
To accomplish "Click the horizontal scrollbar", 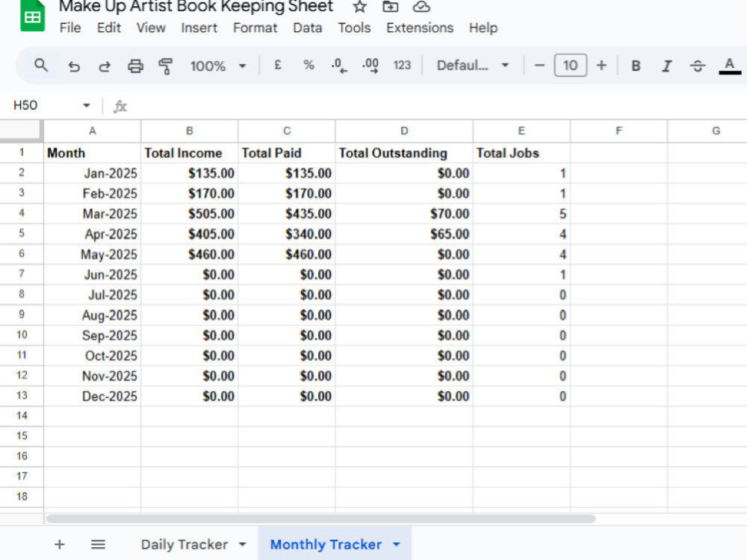I will [x=320, y=519].
